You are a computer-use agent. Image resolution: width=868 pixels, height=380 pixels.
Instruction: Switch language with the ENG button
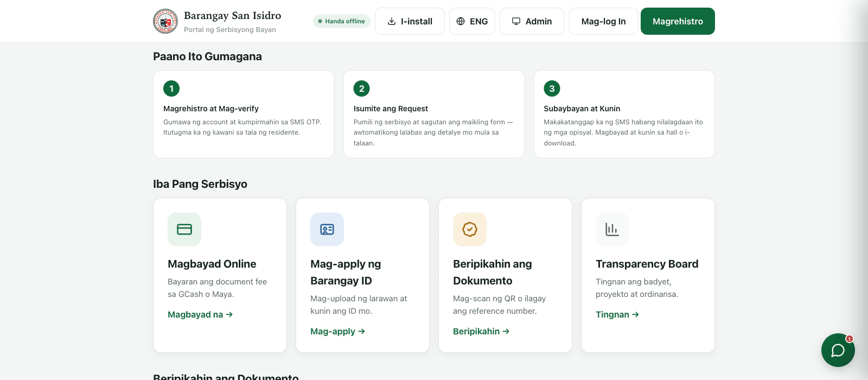click(472, 21)
